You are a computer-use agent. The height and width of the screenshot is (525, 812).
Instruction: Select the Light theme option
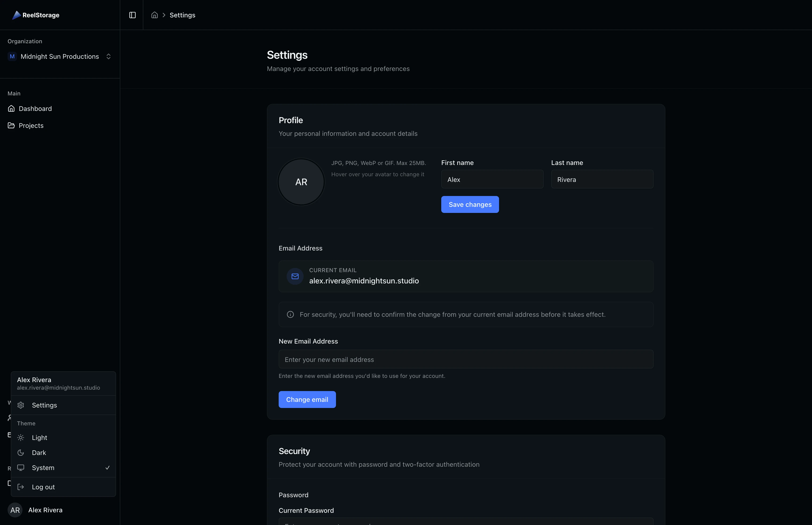[39, 437]
